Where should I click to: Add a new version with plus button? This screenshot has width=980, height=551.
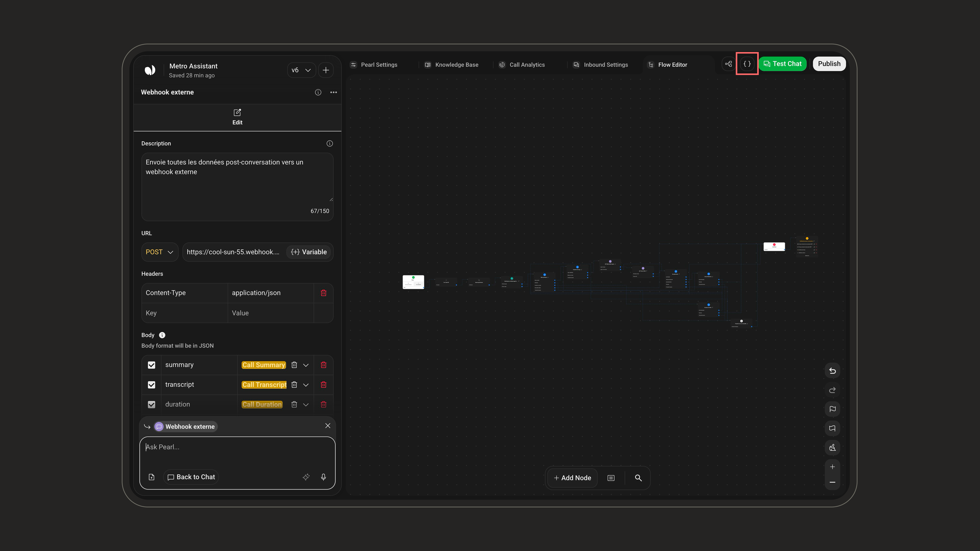click(326, 70)
